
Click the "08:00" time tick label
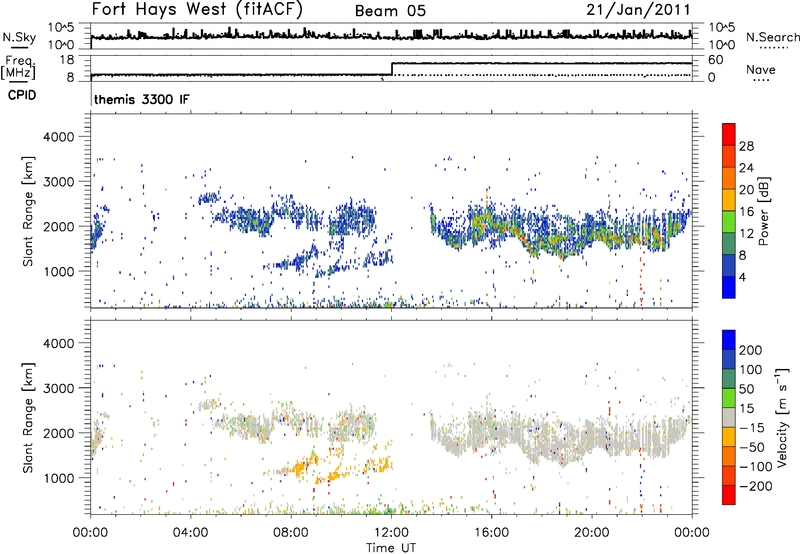[291, 533]
